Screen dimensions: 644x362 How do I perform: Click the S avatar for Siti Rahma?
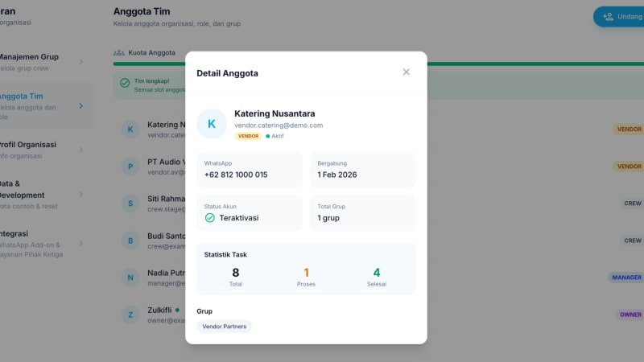click(x=130, y=204)
